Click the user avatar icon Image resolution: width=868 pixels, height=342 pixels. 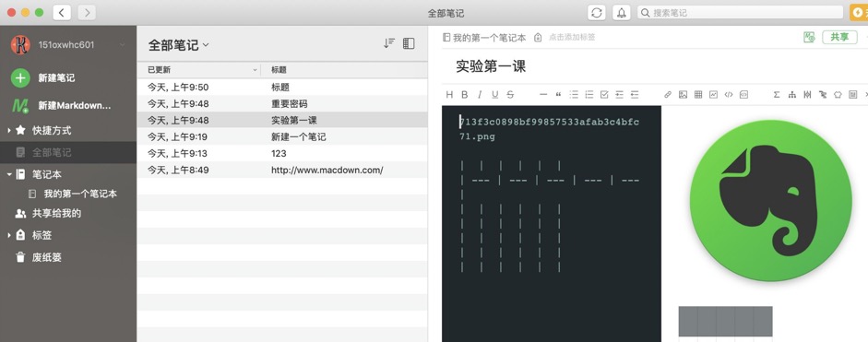pyautogui.click(x=20, y=45)
